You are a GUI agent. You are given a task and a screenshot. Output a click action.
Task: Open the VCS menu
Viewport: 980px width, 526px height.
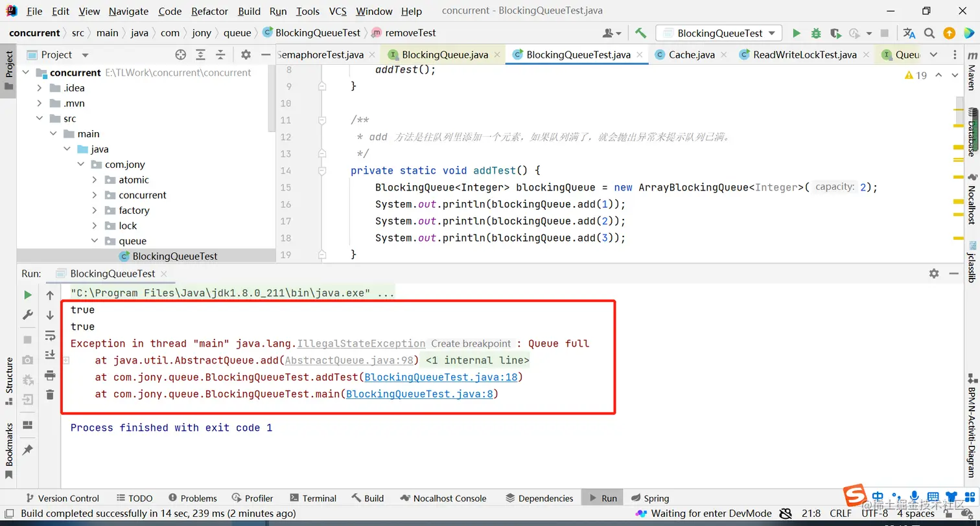[x=338, y=11]
